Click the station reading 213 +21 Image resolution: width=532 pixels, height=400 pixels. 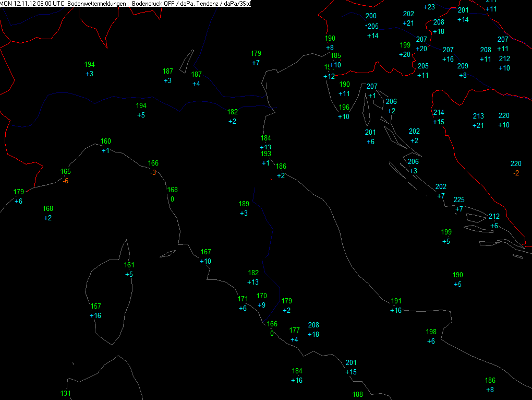pos(478,121)
